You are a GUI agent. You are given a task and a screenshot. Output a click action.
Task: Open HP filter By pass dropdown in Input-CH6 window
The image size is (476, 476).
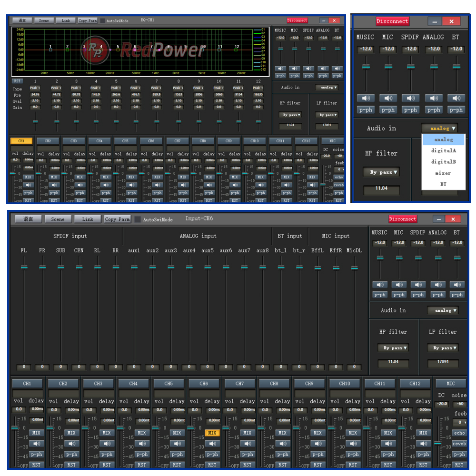(x=393, y=348)
